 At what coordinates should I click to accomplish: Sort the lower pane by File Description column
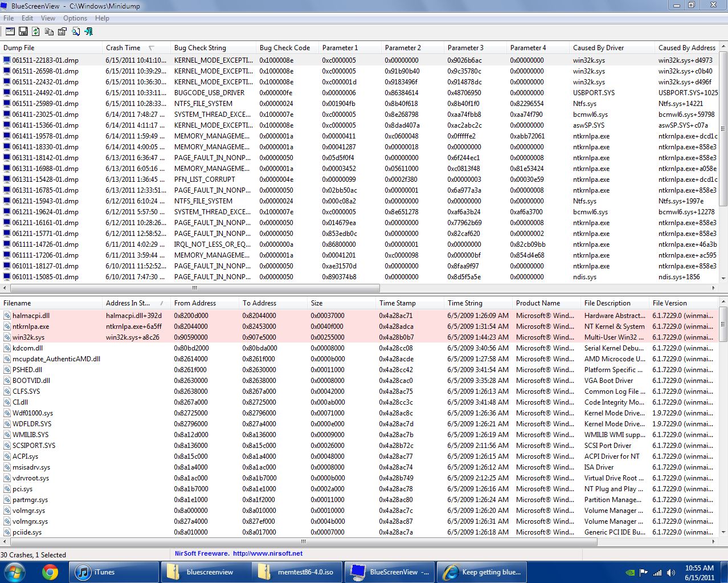click(x=615, y=303)
